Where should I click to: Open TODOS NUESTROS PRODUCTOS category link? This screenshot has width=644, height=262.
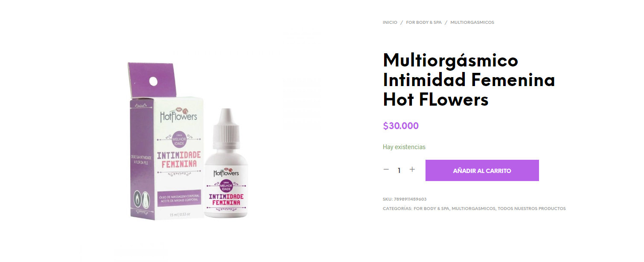[x=532, y=209]
